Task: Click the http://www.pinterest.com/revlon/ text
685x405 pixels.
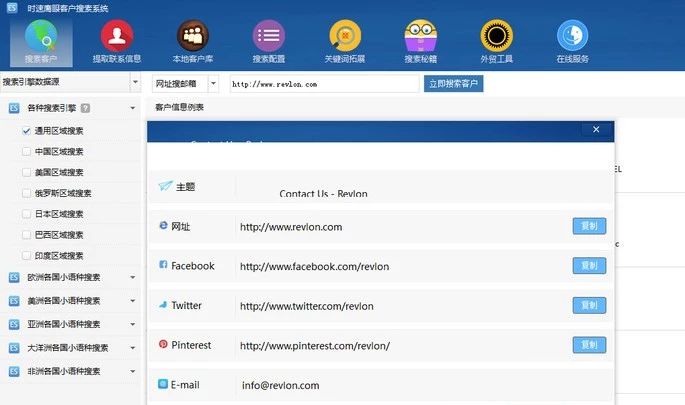Action: pos(315,346)
